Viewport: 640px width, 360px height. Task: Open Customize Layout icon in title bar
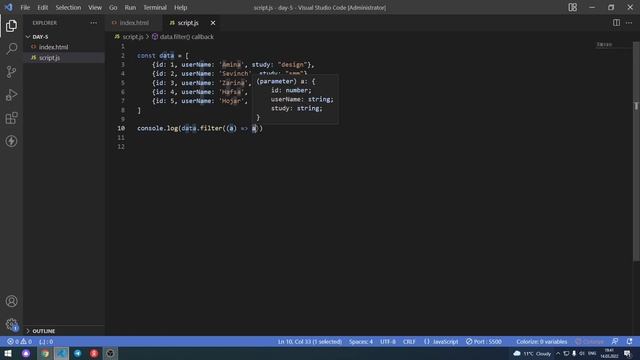(573, 7)
